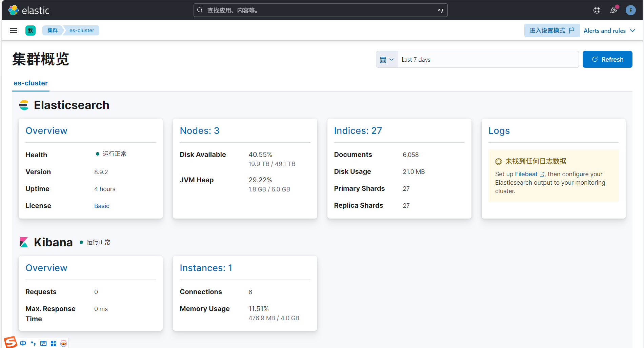This screenshot has height=348, width=644.
Task: Click the 集群 breadcrumb
Action: coord(52,30)
